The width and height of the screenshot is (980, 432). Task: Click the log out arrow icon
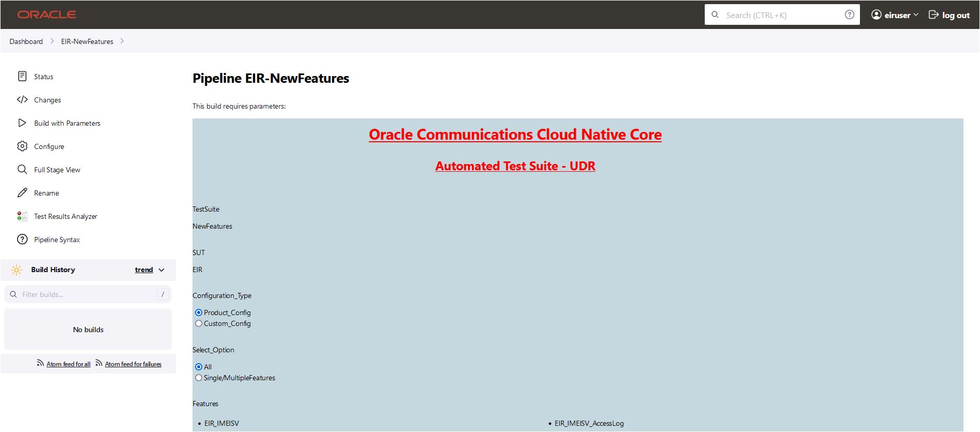pyautogui.click(x=933, y=14)
